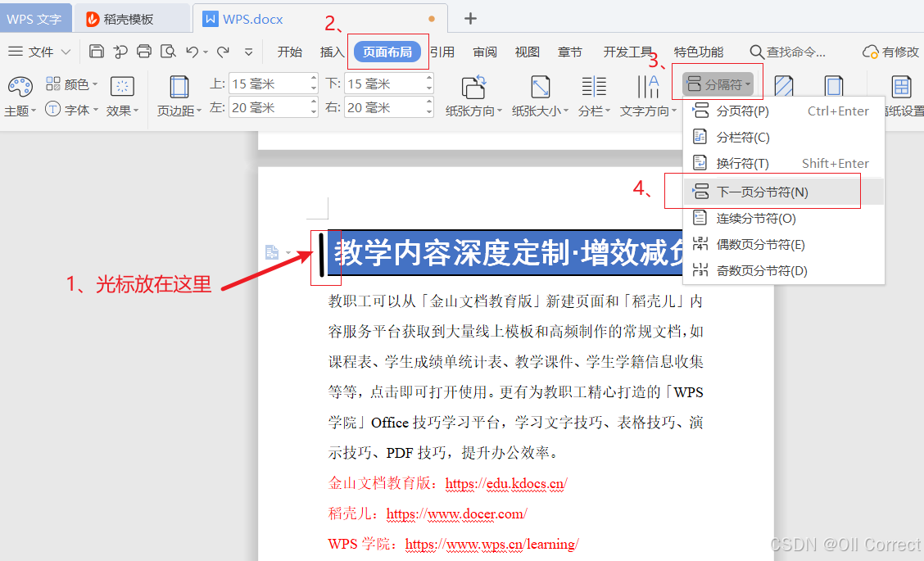This screenshot has width=924, height=561.
Task: Click the page background icon next to 分隔符
Action: click(x=784, y=85)
